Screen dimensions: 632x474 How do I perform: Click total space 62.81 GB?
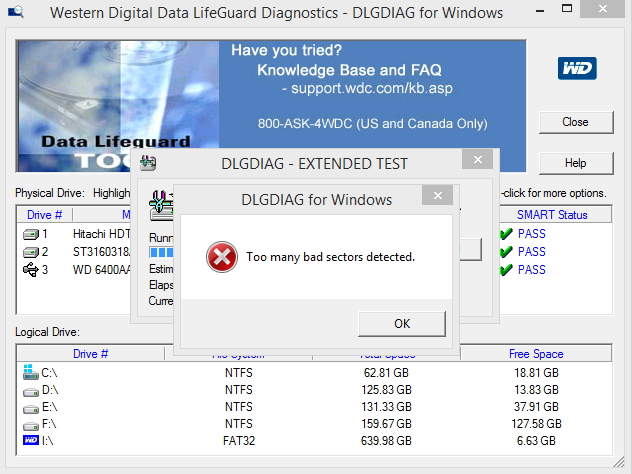pos(386,373)
